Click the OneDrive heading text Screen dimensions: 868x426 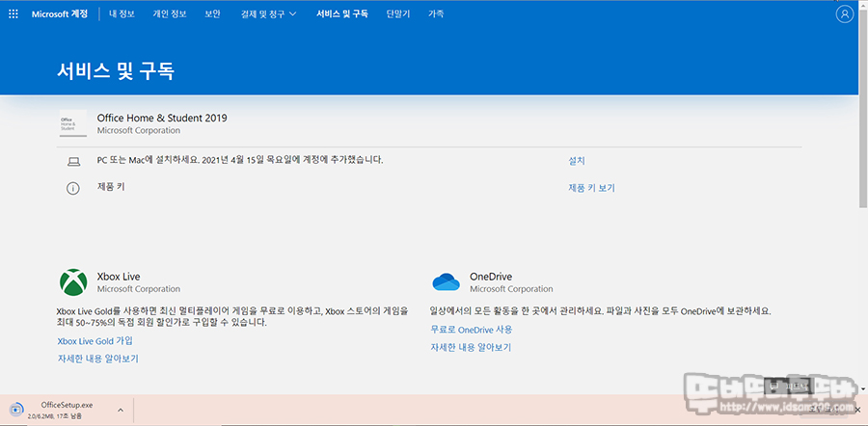491,276
